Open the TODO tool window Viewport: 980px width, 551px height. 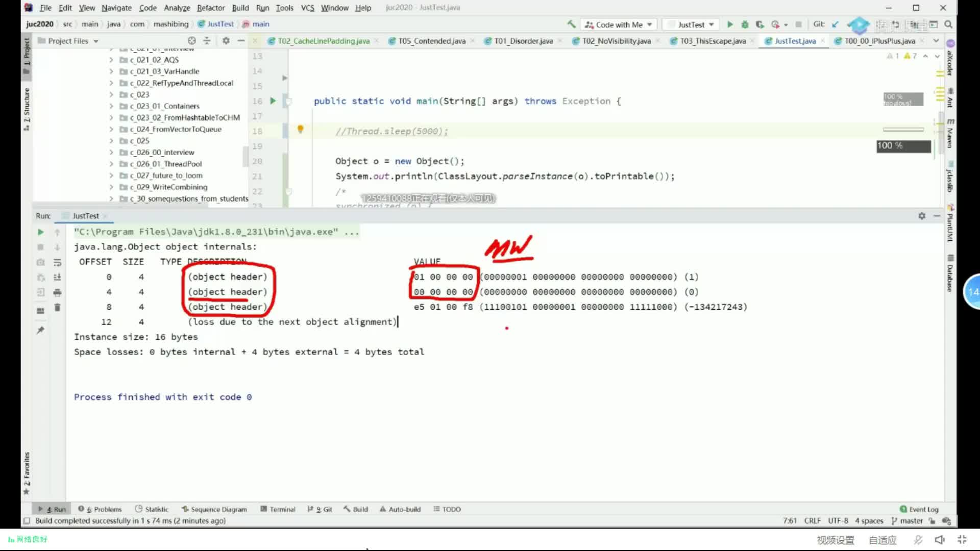pyautogui.click(x=447, y=509)
